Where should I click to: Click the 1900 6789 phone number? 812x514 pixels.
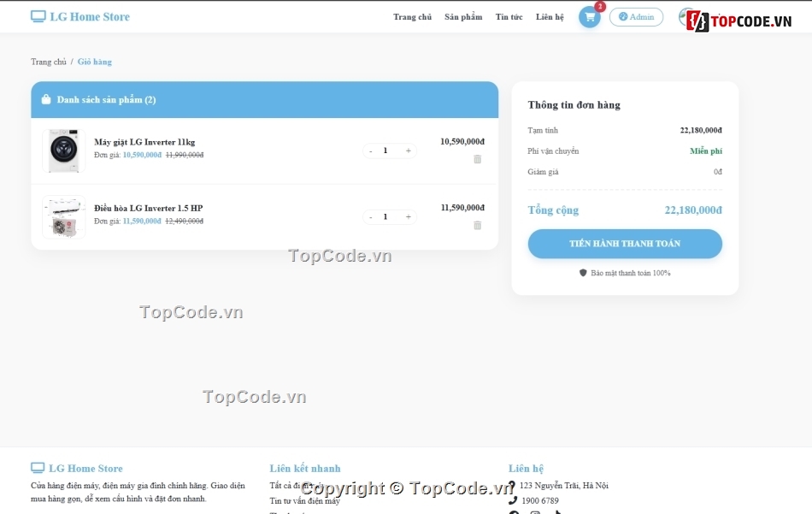(540, 500)
